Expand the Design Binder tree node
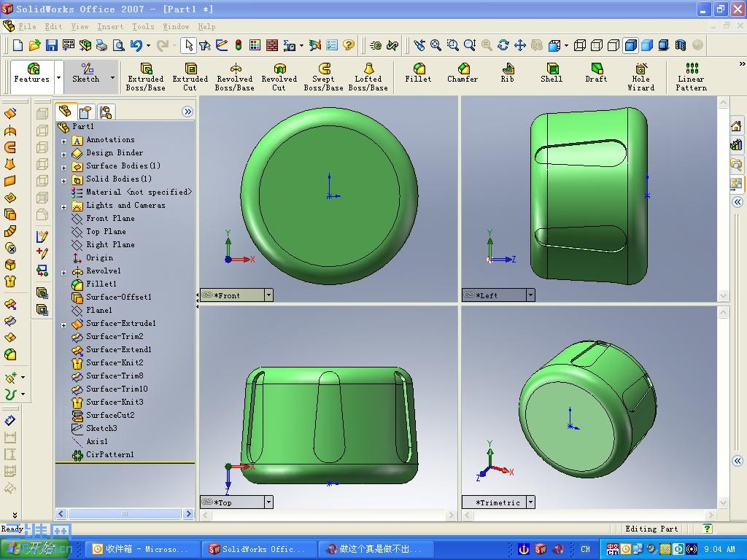This screenshot has width=747, height=560. tap(64, 155)
